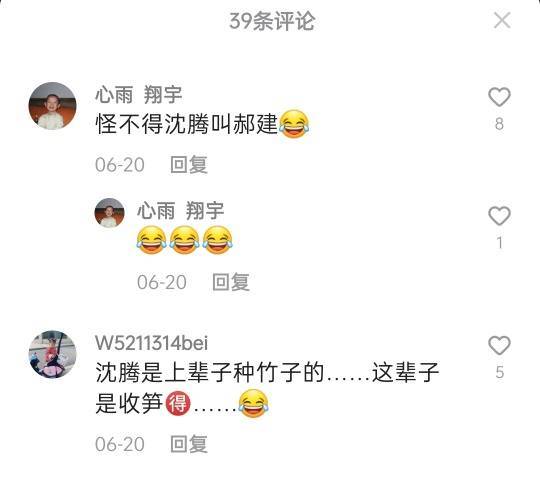Viewport: 540px width, 483px height.
Task: Reply to the triple emoji comment
Action: [x=231, y=282]
